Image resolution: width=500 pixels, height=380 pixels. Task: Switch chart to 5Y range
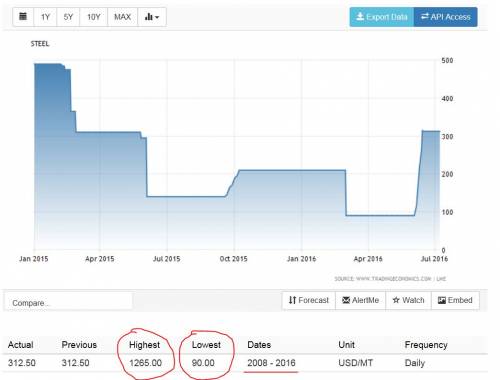click(x=68, y=17)
